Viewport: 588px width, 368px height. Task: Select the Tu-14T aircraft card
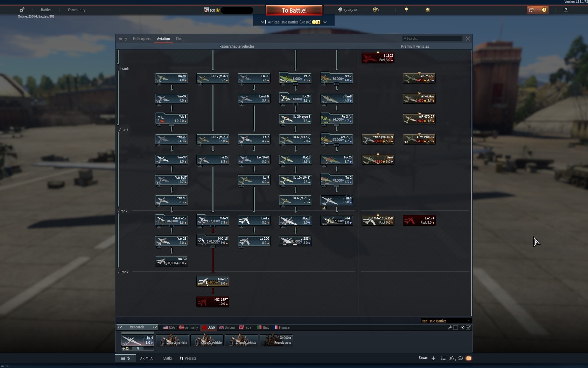click(x=337, y=220)
